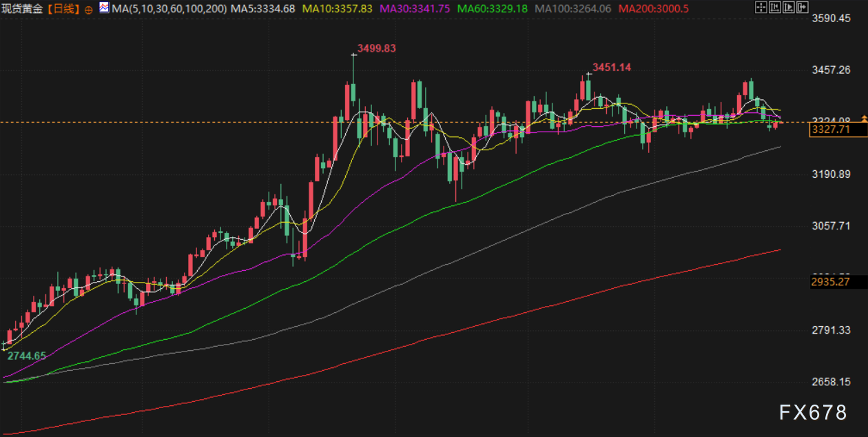Select the MA5:3334.68 label

point(263,9)
